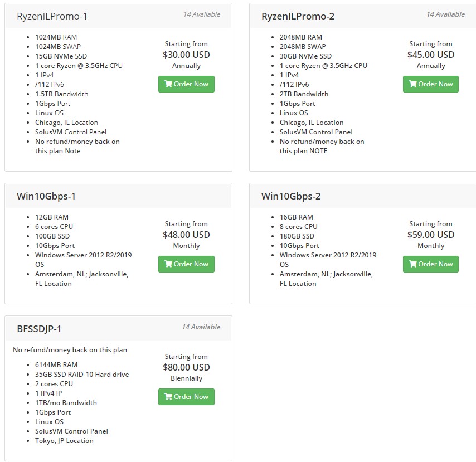Click the Win10Gbps-1 plan heading
476x462 pixels.
tap(46, 196)
